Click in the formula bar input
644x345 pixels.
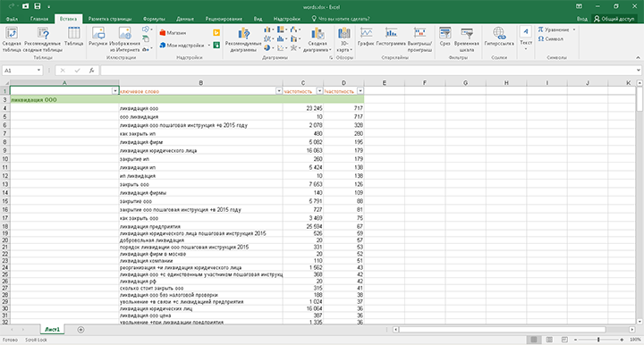pyautogui.click(x=368, y=71)
